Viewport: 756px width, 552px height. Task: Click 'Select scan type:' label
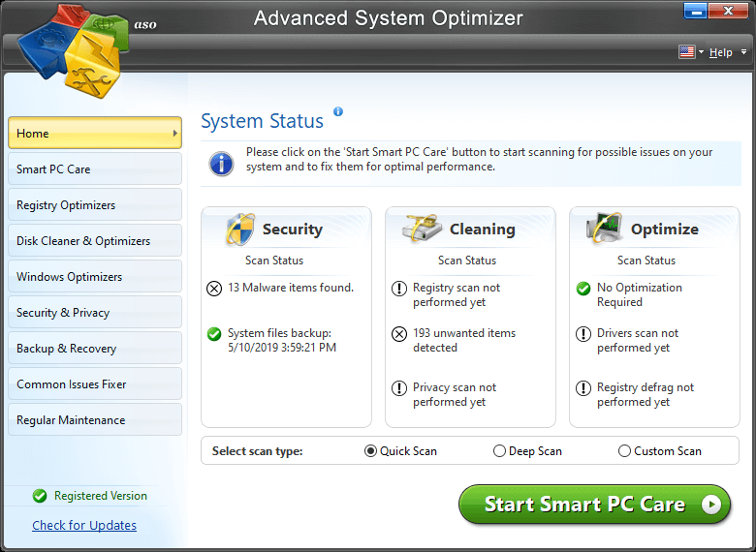[258, 451]
